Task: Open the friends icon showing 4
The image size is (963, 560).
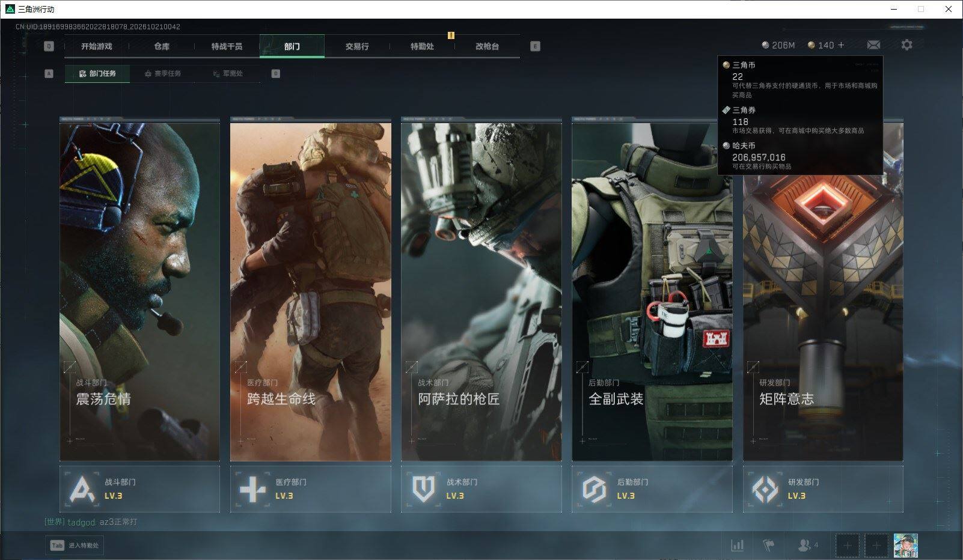Action: (x=807, y=546)
